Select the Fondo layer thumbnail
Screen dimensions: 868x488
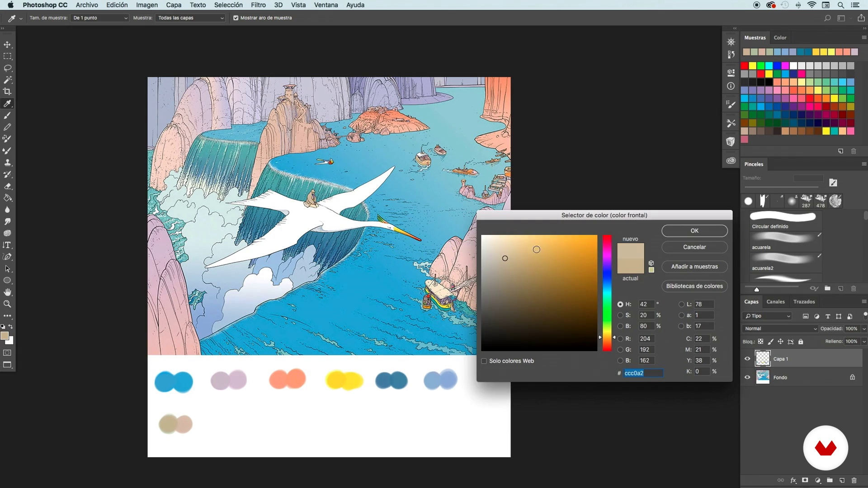click(x=763, y=377)
